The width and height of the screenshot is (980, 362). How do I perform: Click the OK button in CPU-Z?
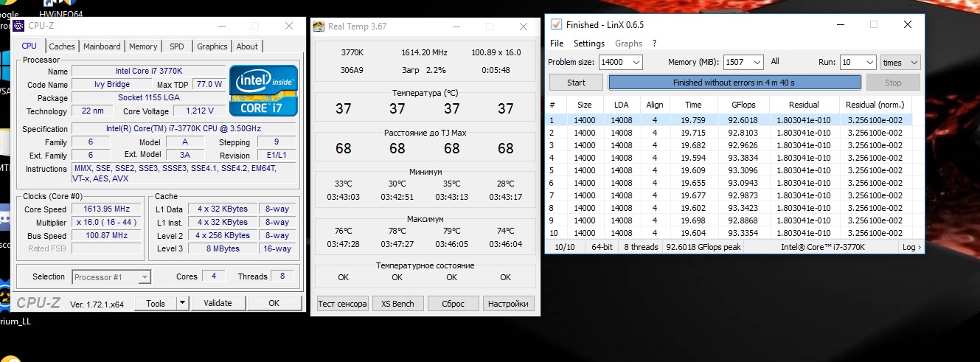(x=274, y=303)
